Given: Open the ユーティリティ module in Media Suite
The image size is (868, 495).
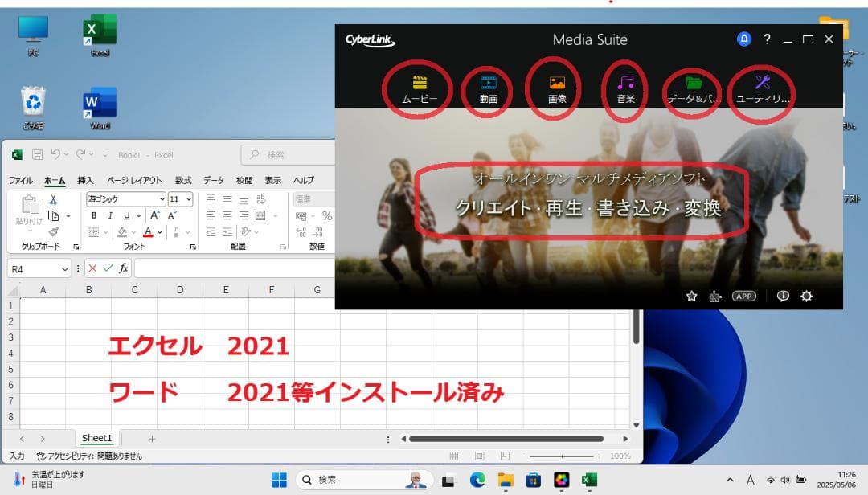Looking at the screenshot, I should [762, 90].
